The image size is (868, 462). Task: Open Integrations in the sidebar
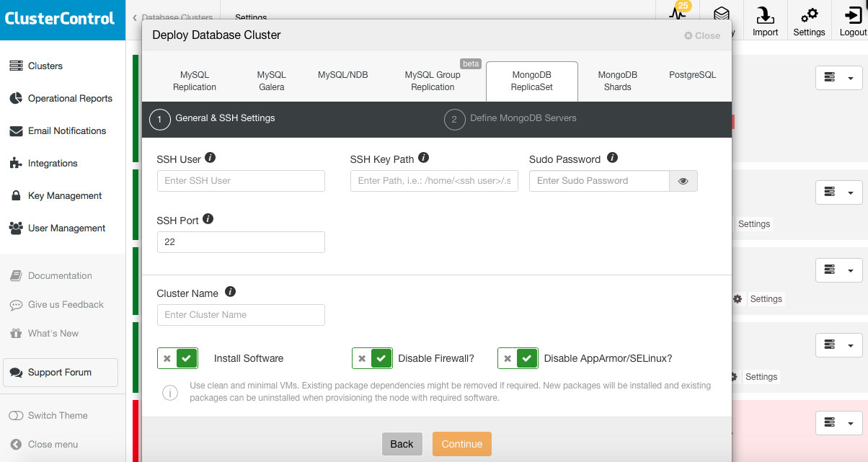point(43,164)
